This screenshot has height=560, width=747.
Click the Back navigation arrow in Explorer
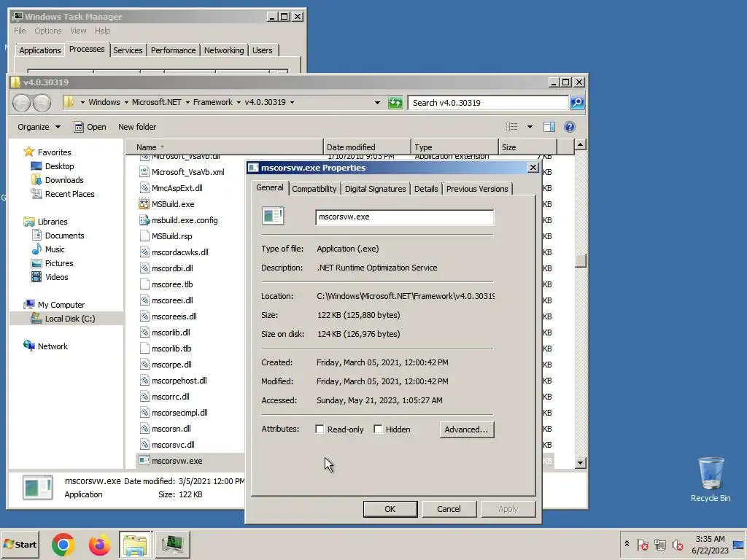pos(21,103)
